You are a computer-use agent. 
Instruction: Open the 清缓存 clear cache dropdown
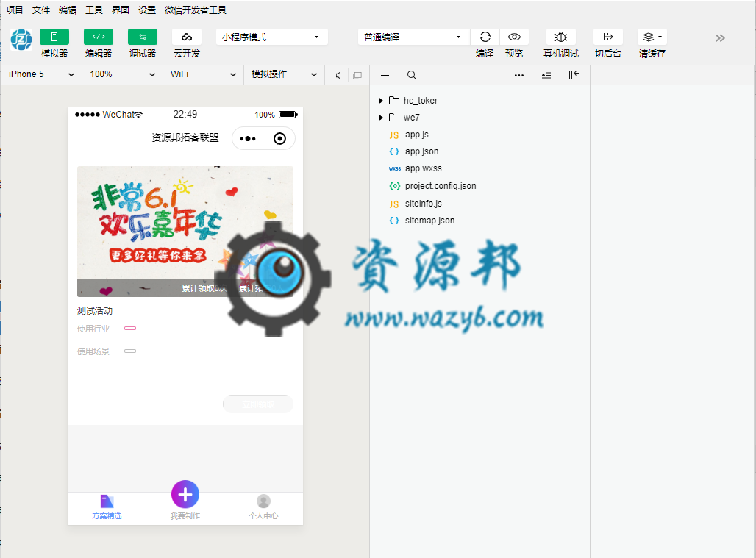tap(652, 37)
